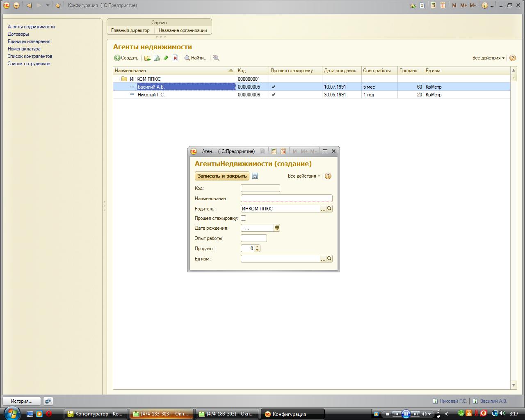Pause the taskbar media player
The width and height of the screenshot is (525, 420).
click(x=406, y=414)
